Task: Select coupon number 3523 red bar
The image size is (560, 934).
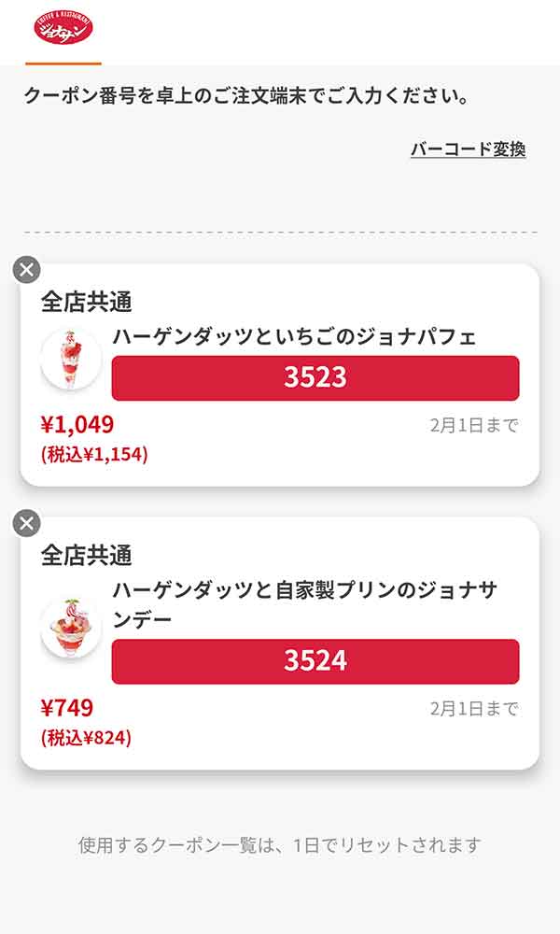Action: point(315,377)
